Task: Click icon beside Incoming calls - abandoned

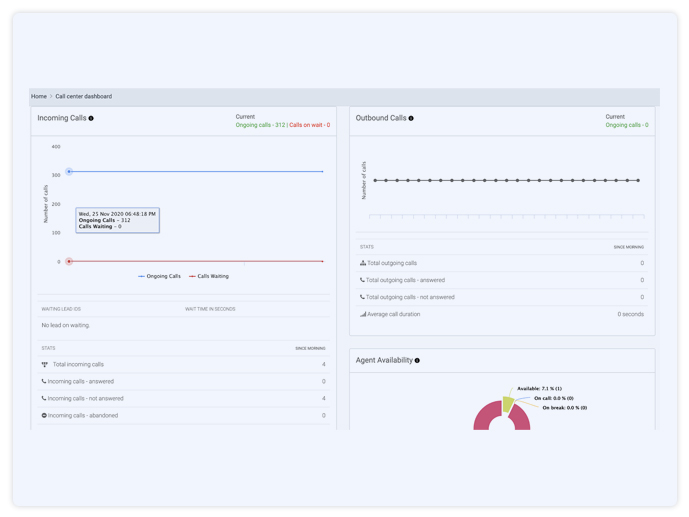Action: pos(44,416)
